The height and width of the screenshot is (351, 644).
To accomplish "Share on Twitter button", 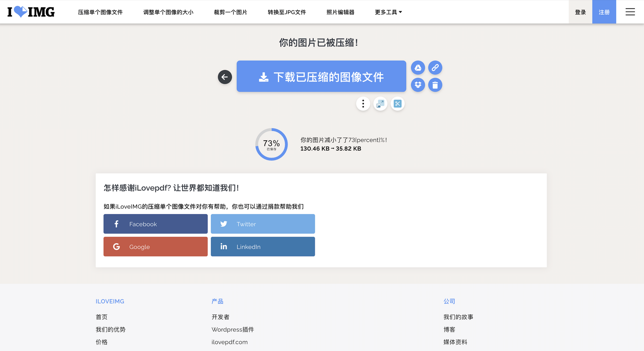I will [263, 224].
